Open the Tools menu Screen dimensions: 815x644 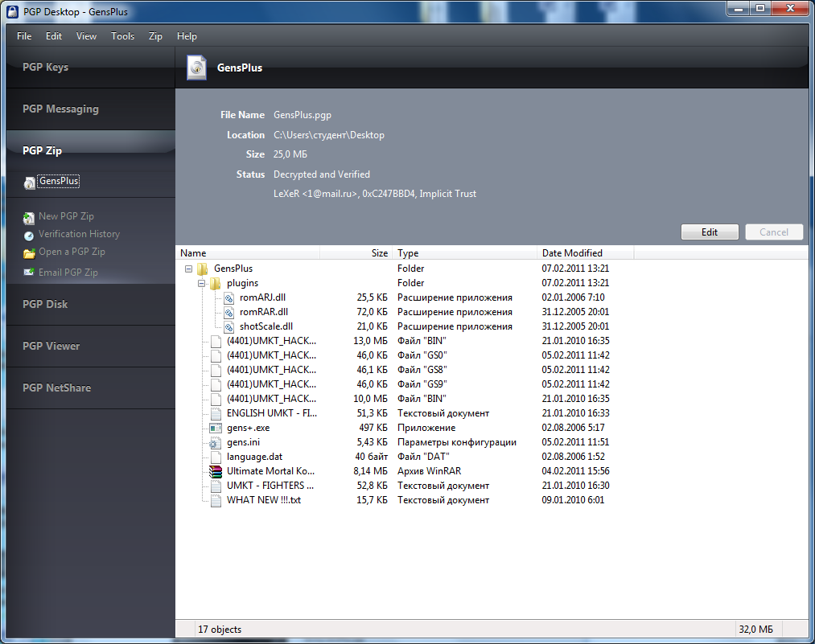(x=122, y=36)
